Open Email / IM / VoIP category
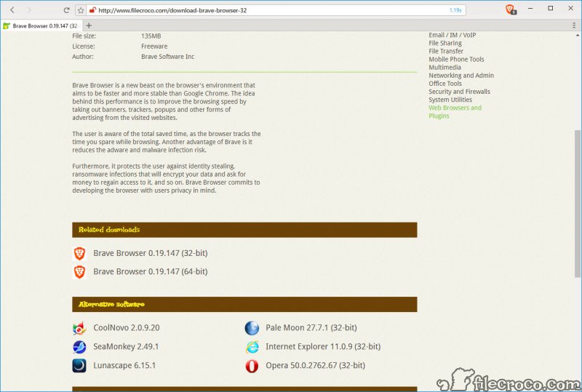The width and height of the screenshot is (582, 392). (452, 35)
